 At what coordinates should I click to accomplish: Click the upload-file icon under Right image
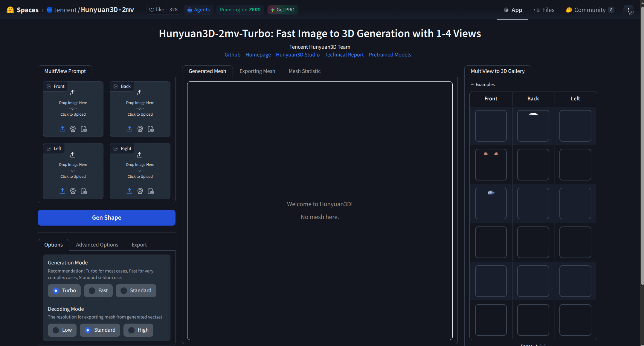point(129,191)
